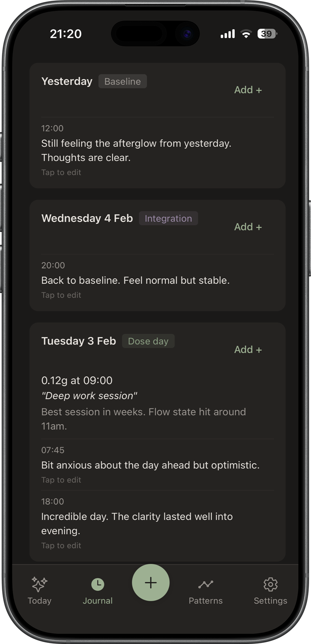Toggle the Integration tag on Wednesday 4 Feb
This screenshot has height=644, width=311.
click(x=168, y=218)
